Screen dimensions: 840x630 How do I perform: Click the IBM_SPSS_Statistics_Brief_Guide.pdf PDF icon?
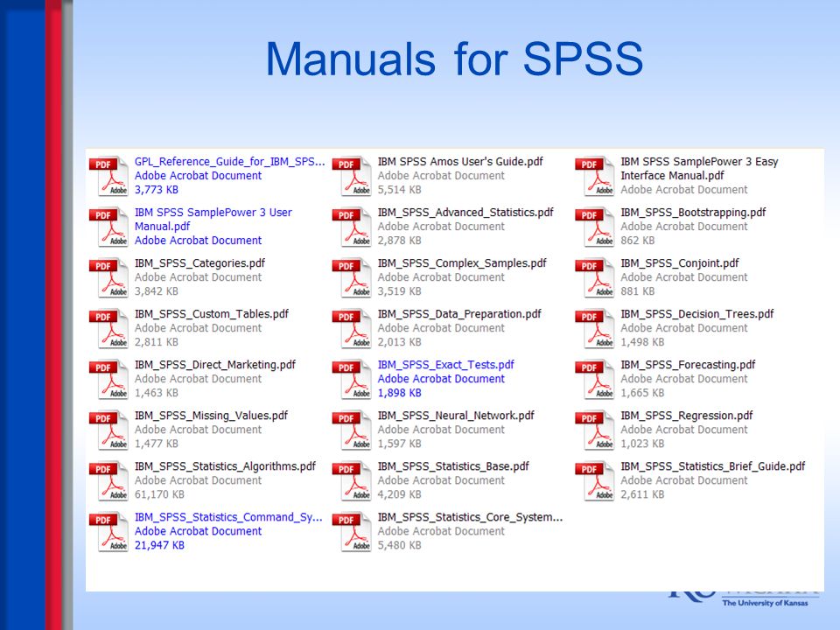pyautogui.click(x=595, y=480)
